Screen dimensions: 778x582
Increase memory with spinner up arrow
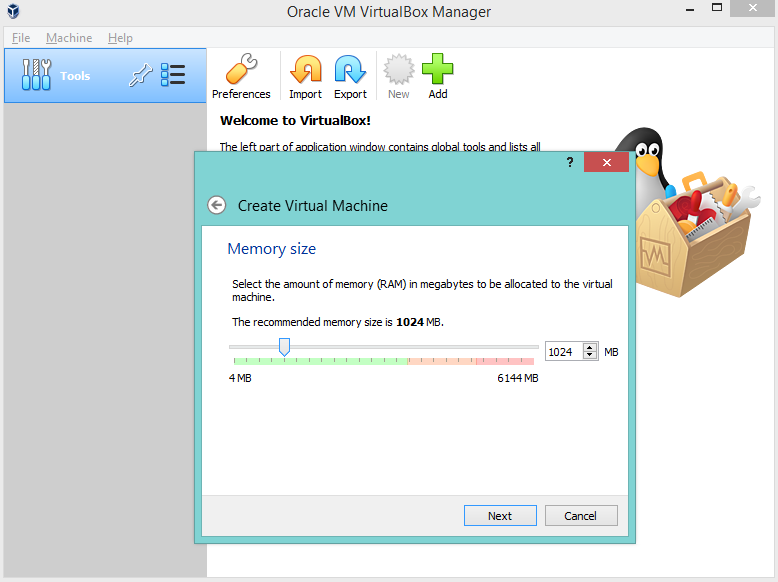589,347
